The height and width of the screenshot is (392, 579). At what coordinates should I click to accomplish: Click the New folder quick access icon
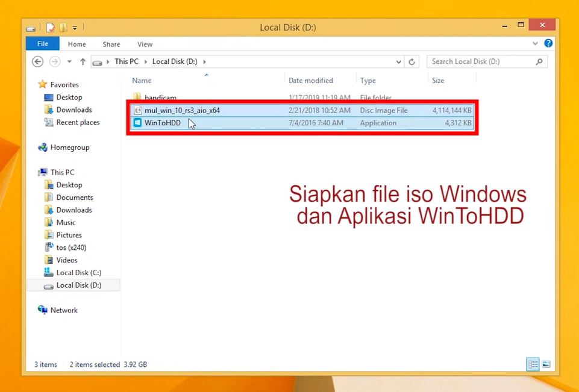(x=63, y=28)
